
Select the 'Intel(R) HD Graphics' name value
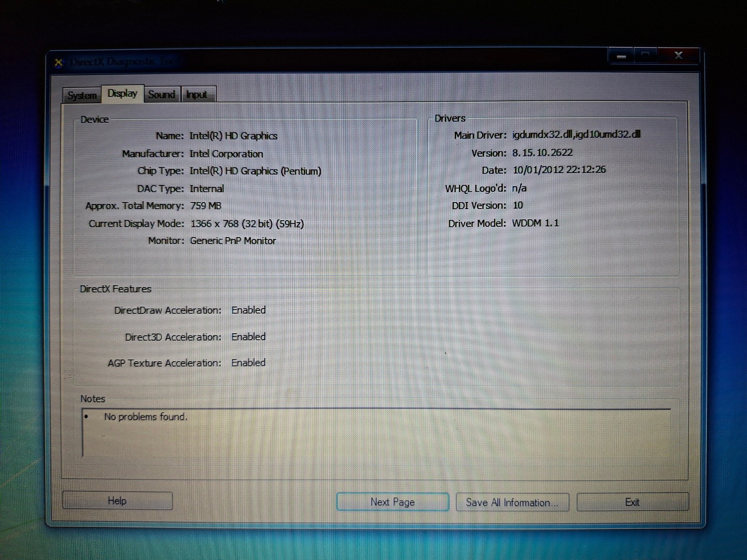(x=233, y=136)
